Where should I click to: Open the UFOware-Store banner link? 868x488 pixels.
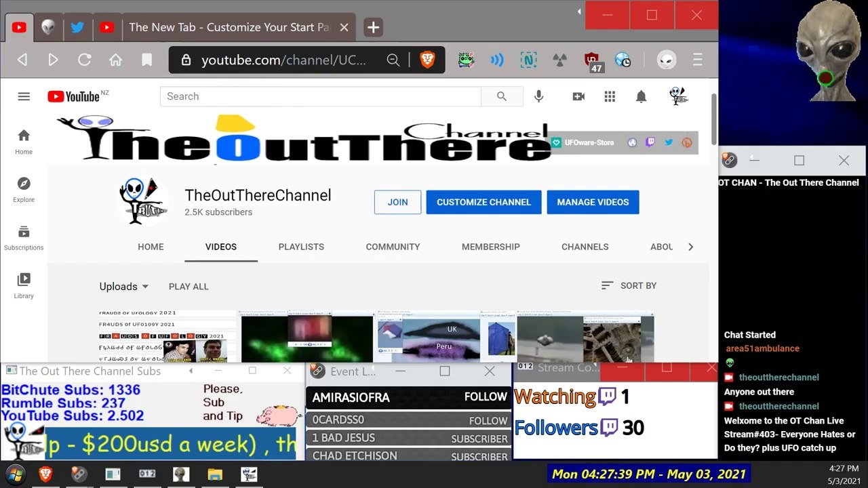(x=583, y=142)
